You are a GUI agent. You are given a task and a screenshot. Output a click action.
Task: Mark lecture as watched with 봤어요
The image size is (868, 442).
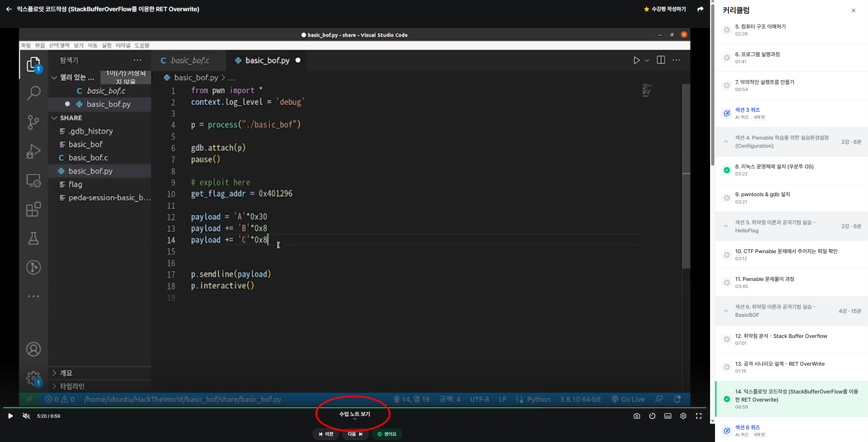tap(387, 434)
